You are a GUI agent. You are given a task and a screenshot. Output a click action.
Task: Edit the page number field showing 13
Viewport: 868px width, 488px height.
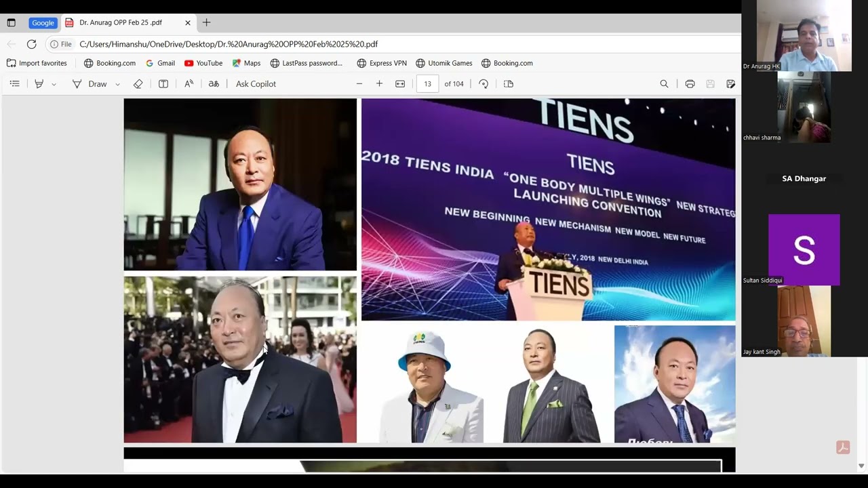pos(427,84)
